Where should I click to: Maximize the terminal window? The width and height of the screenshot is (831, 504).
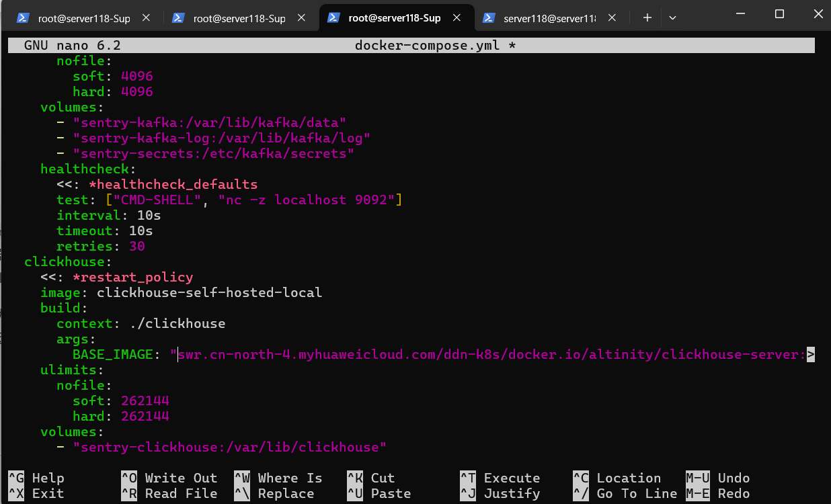[x=779, y=14]
